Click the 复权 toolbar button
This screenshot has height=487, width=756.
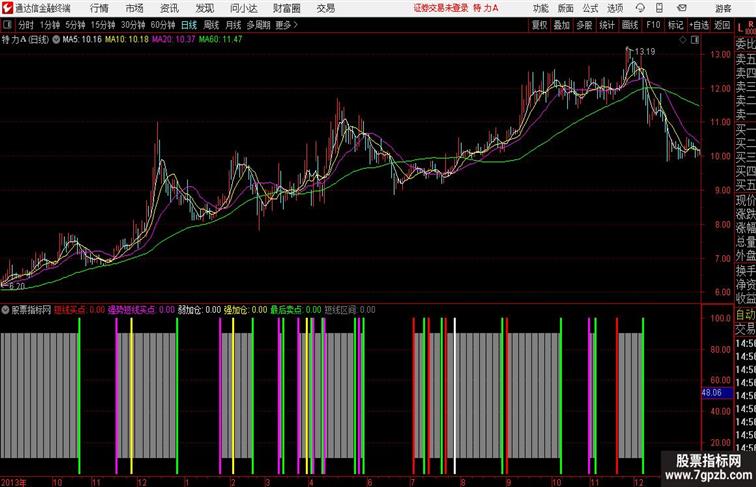click(x=539, y=25)
